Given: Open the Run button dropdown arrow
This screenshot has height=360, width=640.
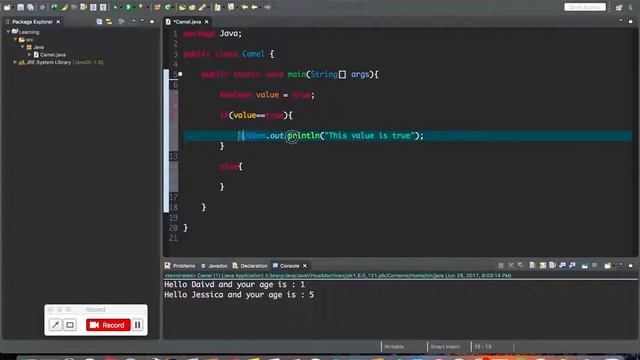Looking at the screenshot, I should tap(134, 7).
